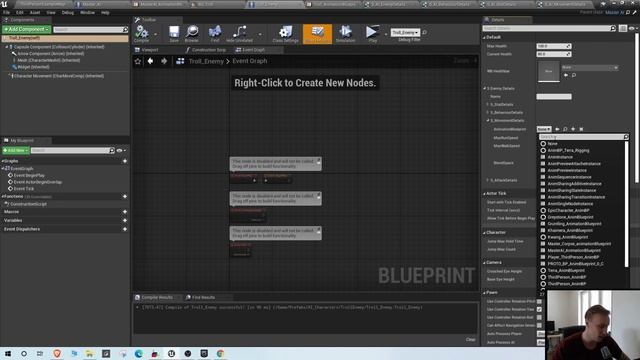Click the magnifier beside Debug Filter
The image size is (640, 360).
pos(424,32)
